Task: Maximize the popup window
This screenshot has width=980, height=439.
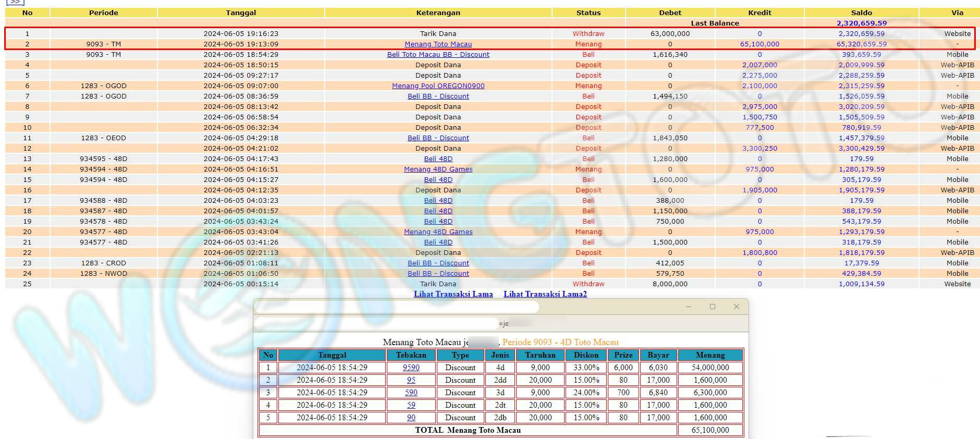Action: pos(712,307)
